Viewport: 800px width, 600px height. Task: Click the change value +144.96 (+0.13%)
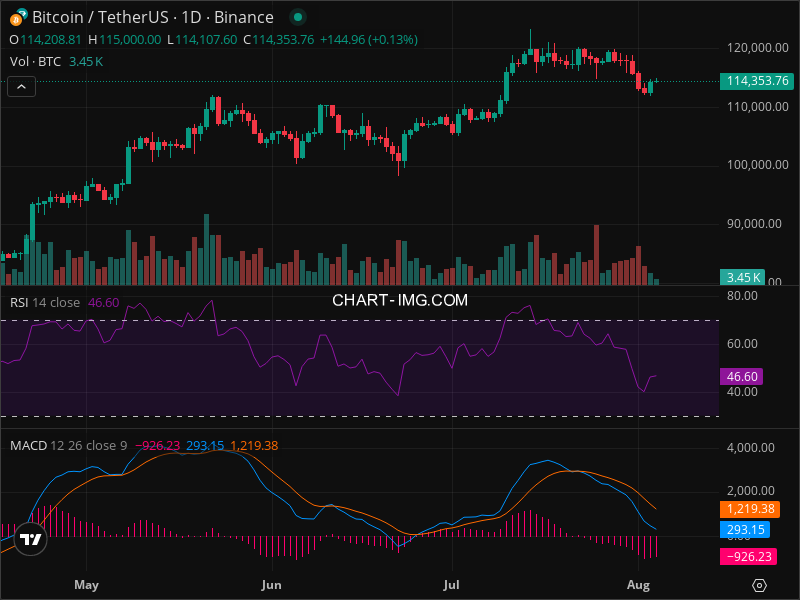click(369, 40)
